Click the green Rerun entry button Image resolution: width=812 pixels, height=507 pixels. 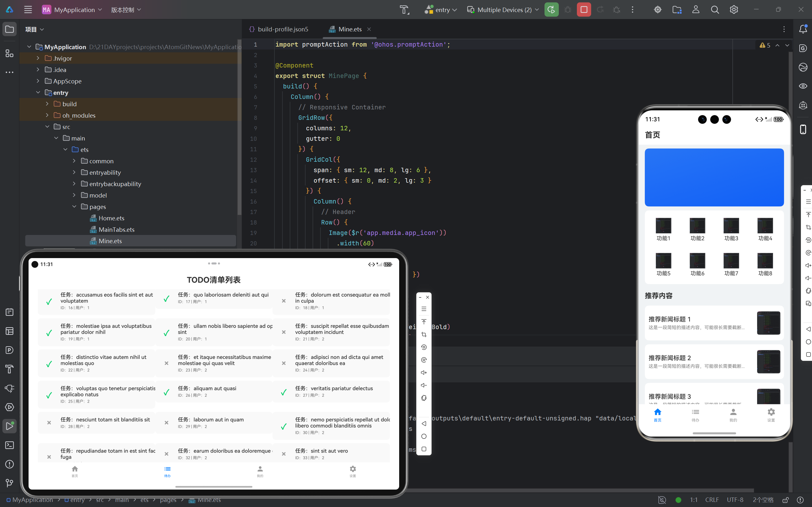551,10
